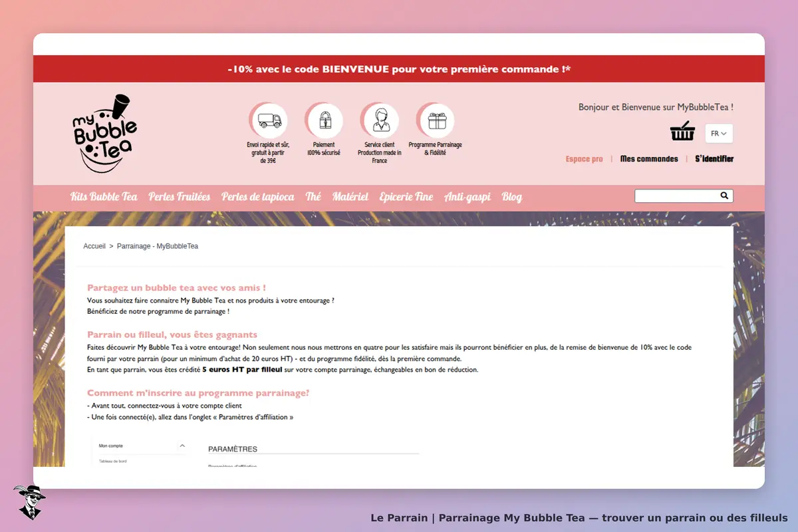Click the Mes commandes link
The height and width of the screenshot is (532, 798).
click(x=649, y=159)
